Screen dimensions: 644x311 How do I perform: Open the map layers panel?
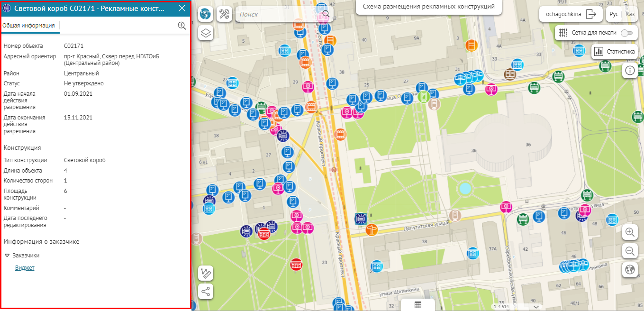206,33
